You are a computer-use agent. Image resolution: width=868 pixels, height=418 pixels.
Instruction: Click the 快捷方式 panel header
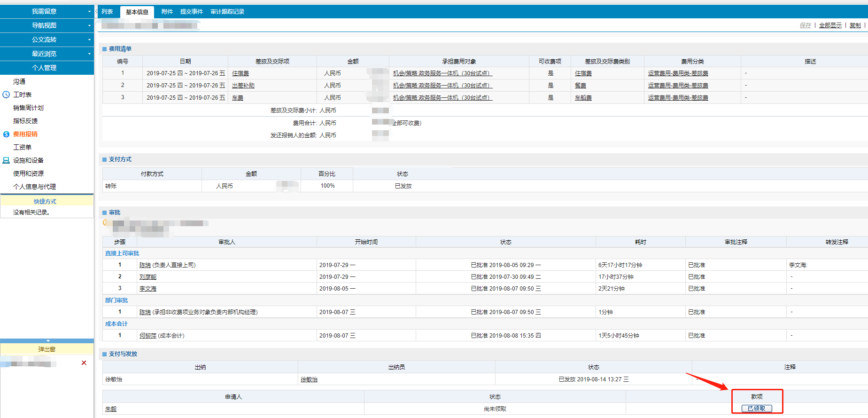click(x=47, y=201)
